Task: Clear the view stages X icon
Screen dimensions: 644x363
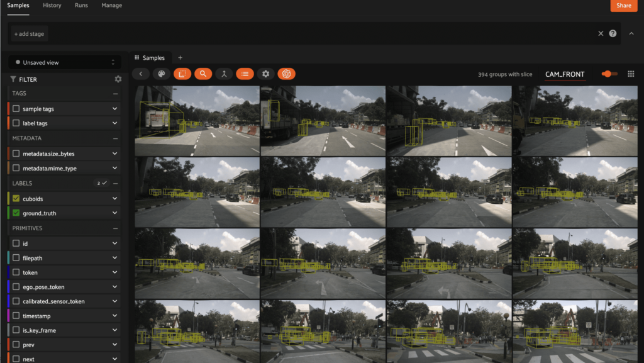Action: 601,34
